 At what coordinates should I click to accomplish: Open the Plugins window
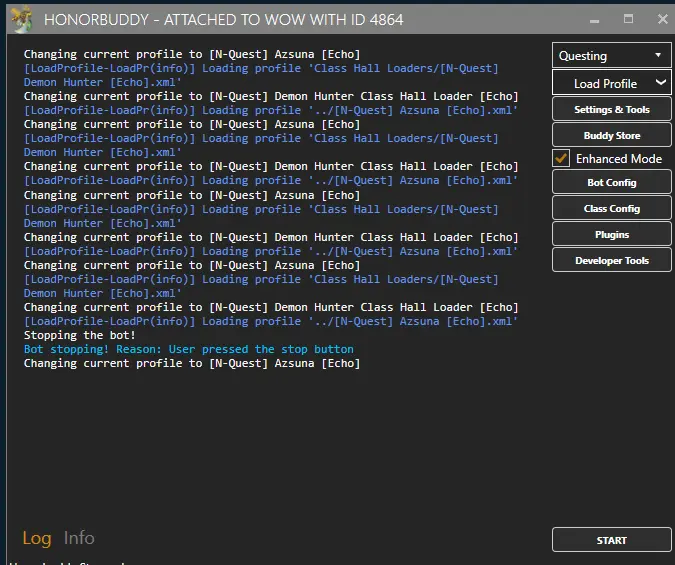[611, 235]
